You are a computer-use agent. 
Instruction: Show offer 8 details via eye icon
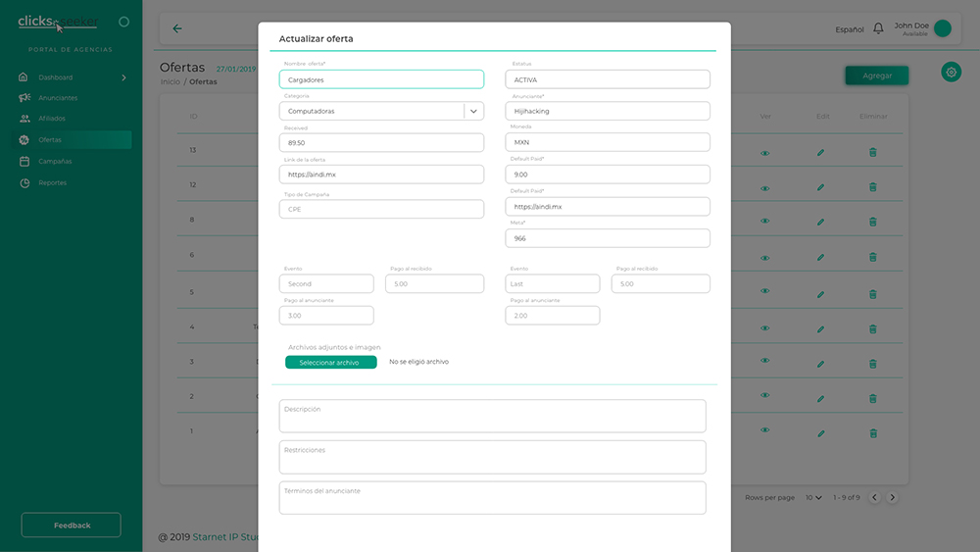(x=765, y=220)
